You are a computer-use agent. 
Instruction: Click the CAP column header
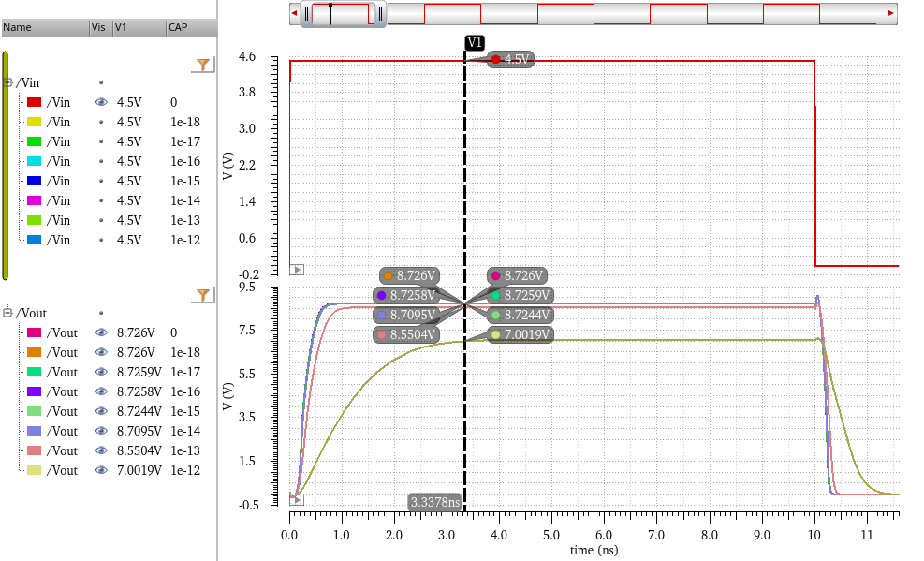pos(178,28)
